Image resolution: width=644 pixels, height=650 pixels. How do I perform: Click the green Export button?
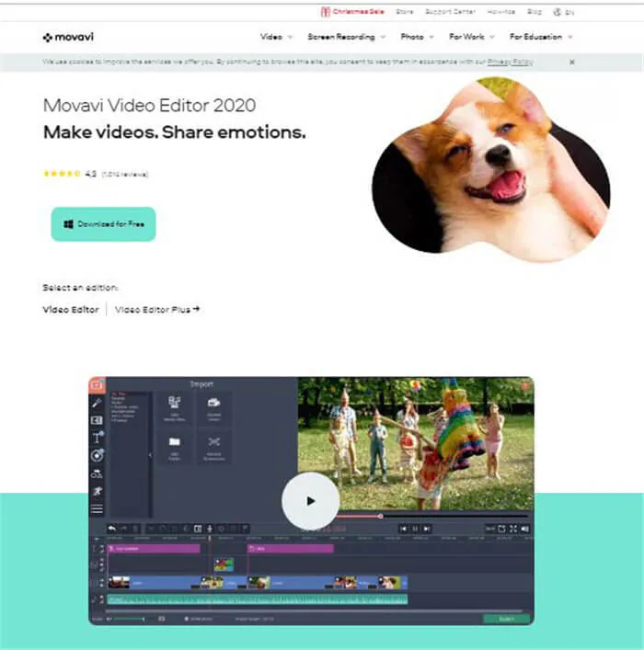pyautogui.click(x=506, y=619)
